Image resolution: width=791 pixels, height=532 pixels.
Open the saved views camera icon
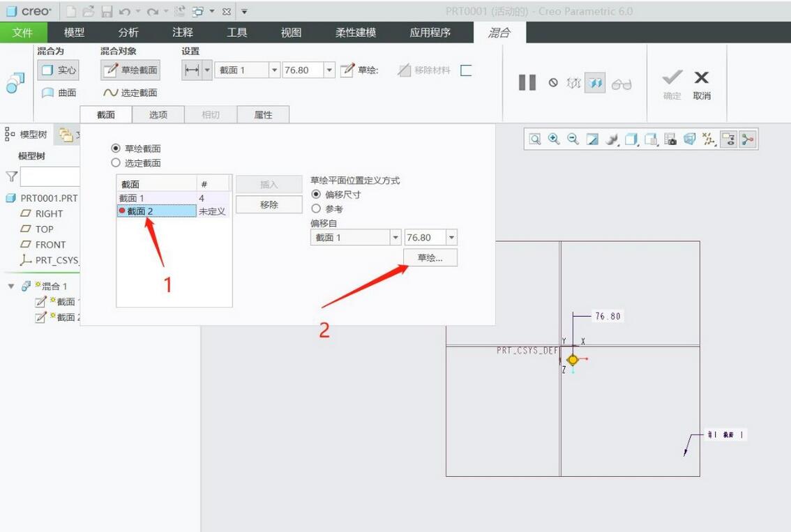670,139
